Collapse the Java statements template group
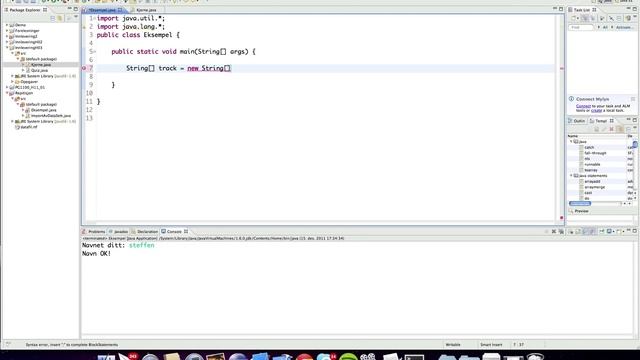640x360 pixels. (571, 176)
